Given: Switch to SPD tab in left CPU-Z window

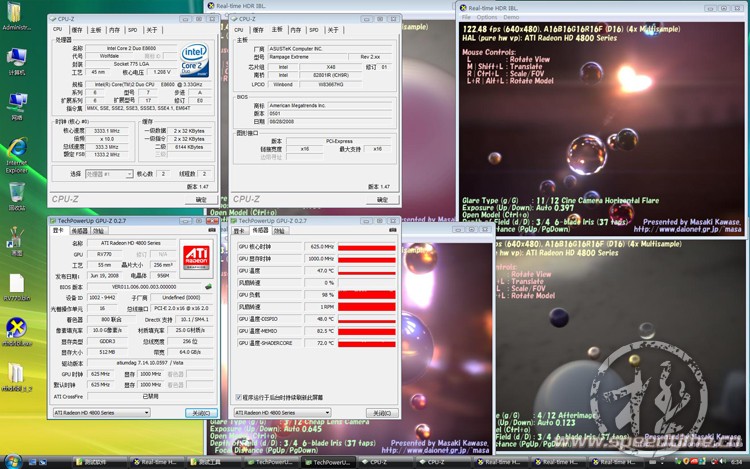Looking at the screenshot, I should coord(132,30).
